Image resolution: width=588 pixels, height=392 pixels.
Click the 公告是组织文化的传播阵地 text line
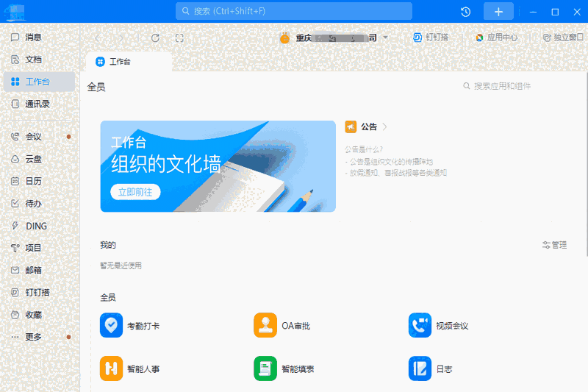point(389,162)
